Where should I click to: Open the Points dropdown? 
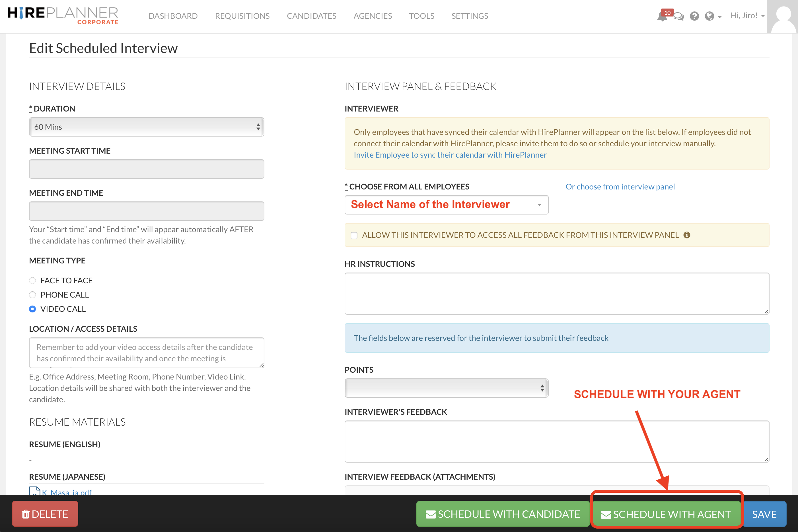pos(446,388)
